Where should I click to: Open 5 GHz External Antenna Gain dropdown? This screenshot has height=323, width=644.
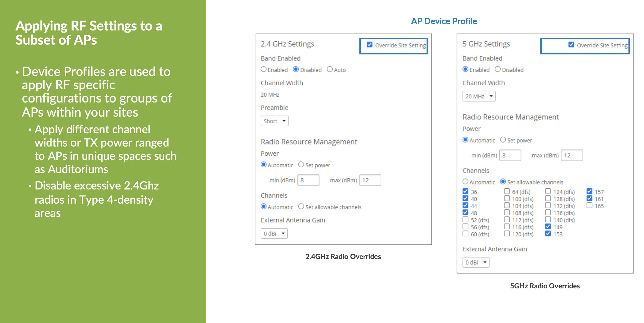[x=476, y=262]
